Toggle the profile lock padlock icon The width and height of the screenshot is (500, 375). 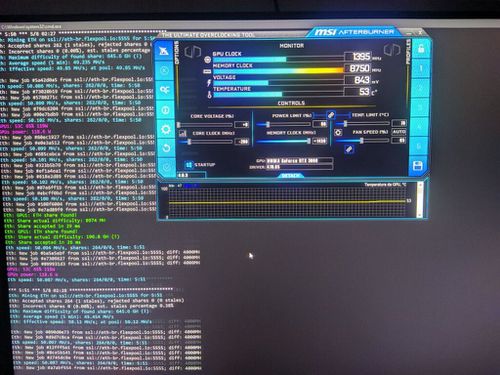click(x=421, y=49)
